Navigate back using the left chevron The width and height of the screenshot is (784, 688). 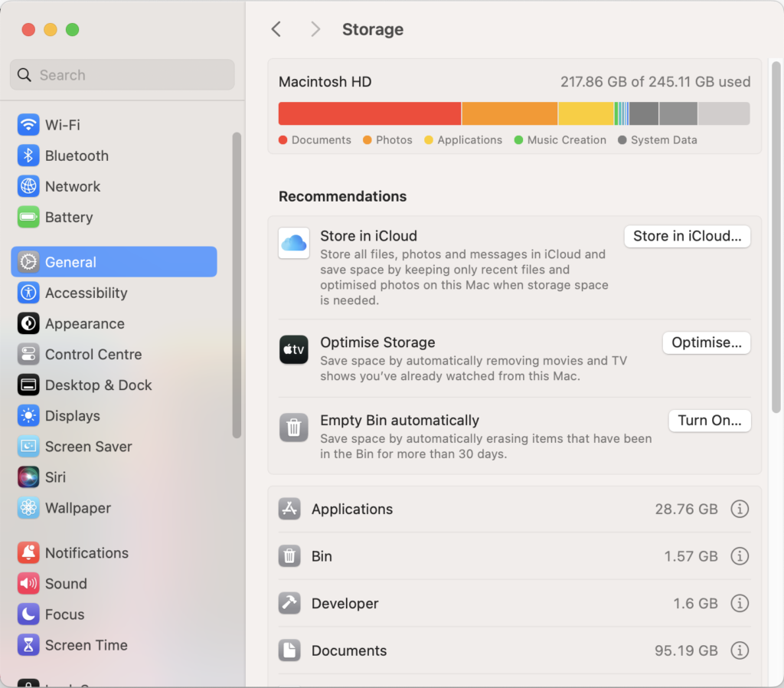(276, 29)
